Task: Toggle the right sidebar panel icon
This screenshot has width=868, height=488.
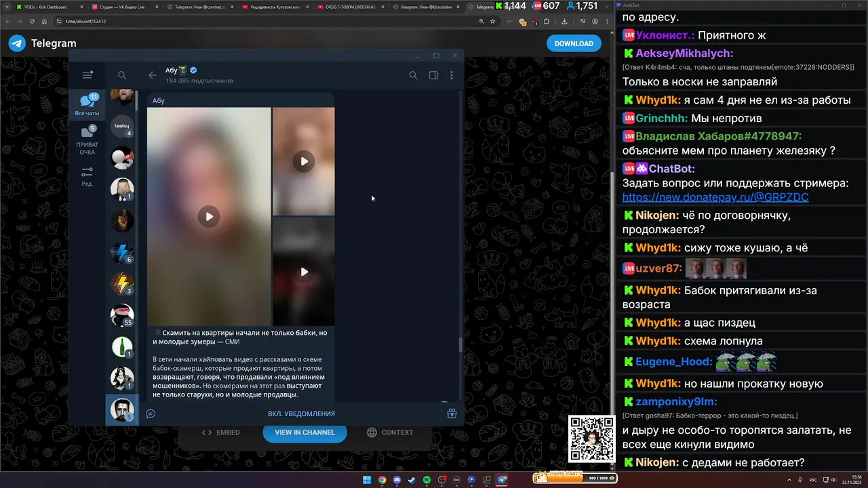Action: 433,75
